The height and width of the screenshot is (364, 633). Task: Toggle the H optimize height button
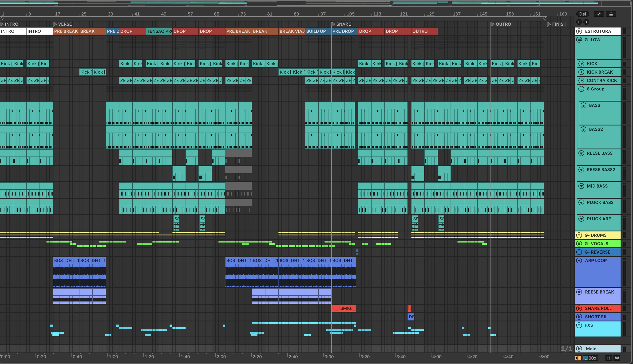(609, 358)
